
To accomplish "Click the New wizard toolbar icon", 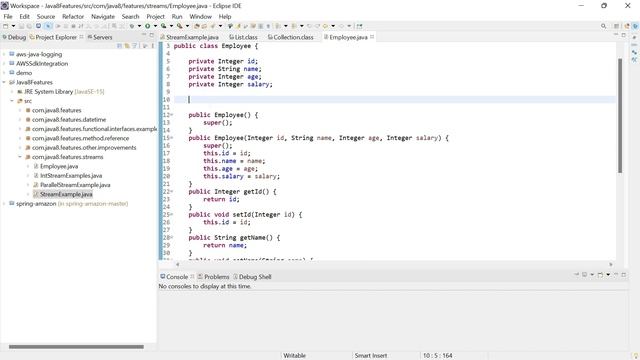I will (x=5, y=26).
